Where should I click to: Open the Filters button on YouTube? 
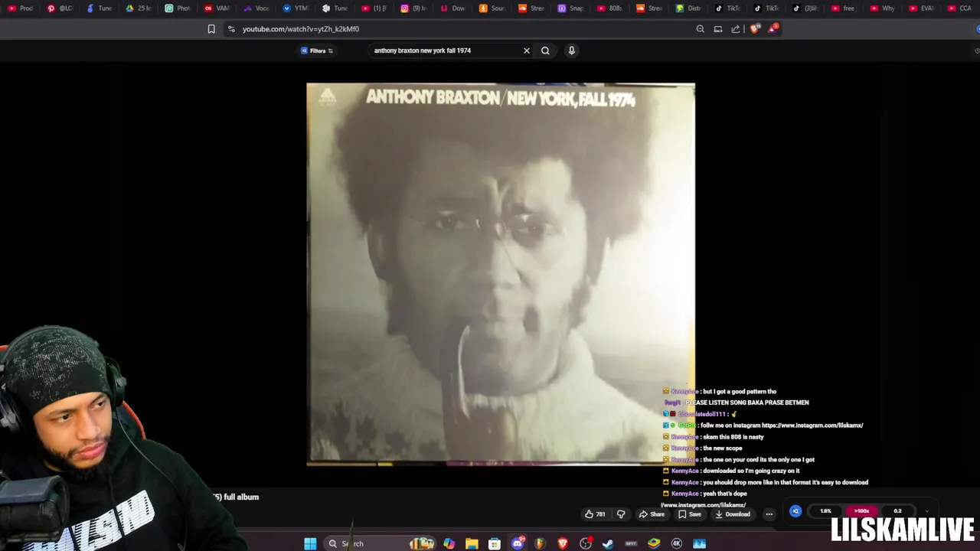(317, 51)
